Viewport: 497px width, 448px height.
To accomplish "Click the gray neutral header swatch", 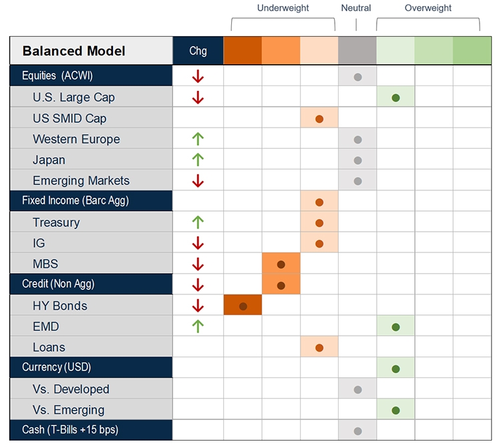I will [x=357, y=50].
